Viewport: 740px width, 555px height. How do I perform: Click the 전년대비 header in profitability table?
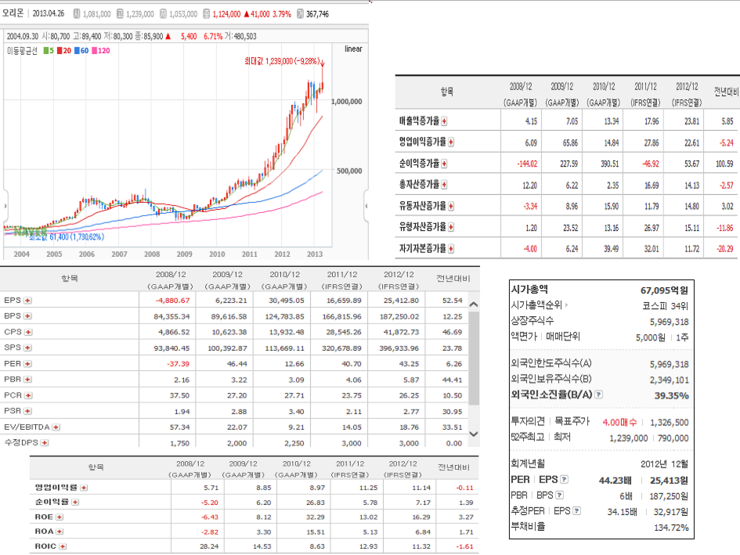[454, 467]
